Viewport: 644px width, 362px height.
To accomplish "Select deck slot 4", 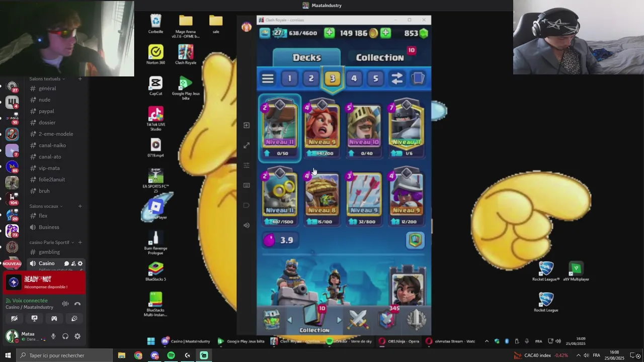I will pyautogui.click(x=354, y=78).
